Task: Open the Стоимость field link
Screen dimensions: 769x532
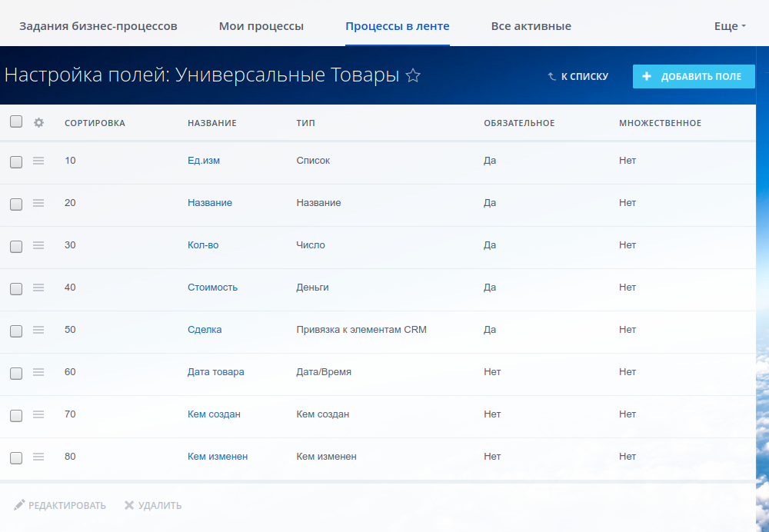Action: pyautogui.click(x=212, y=288)
